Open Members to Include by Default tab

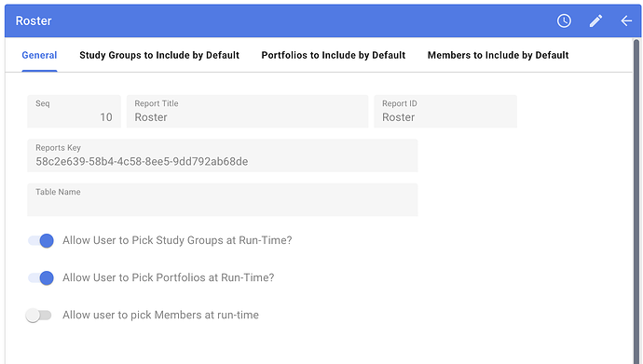click(x=498, y=55)
